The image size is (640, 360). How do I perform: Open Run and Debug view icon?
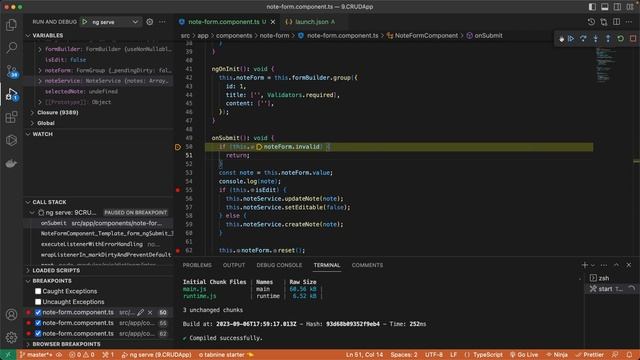(x=11, y=94)
